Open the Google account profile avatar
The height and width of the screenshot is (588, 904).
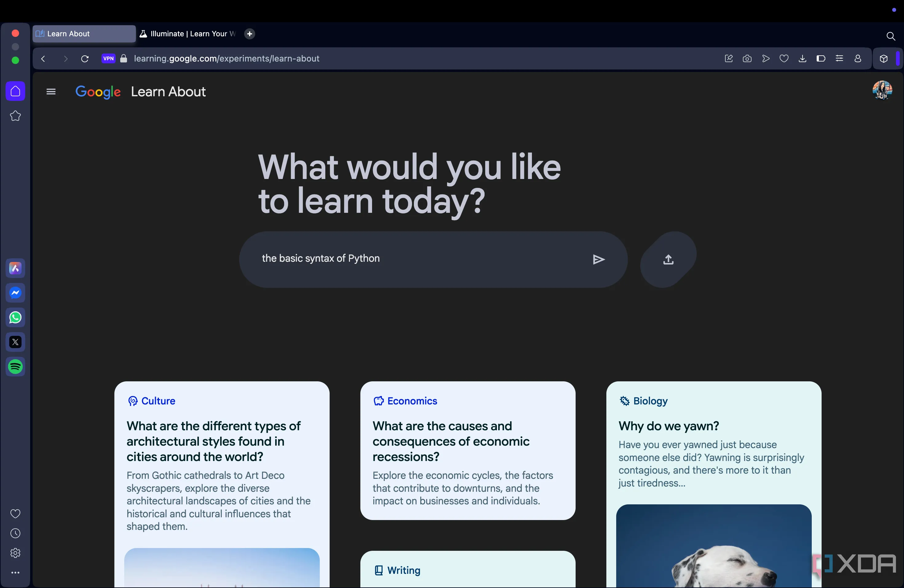point(882,90)
